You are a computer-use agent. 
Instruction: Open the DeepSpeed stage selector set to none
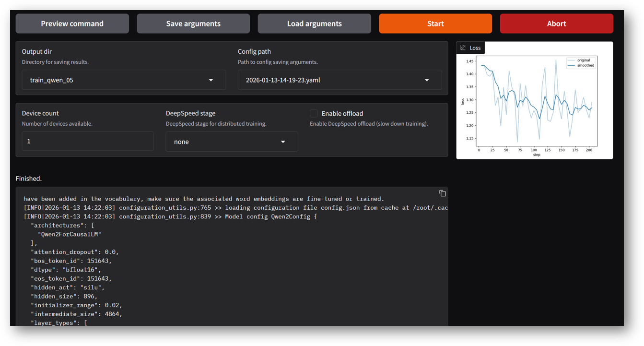click(232, 142)
